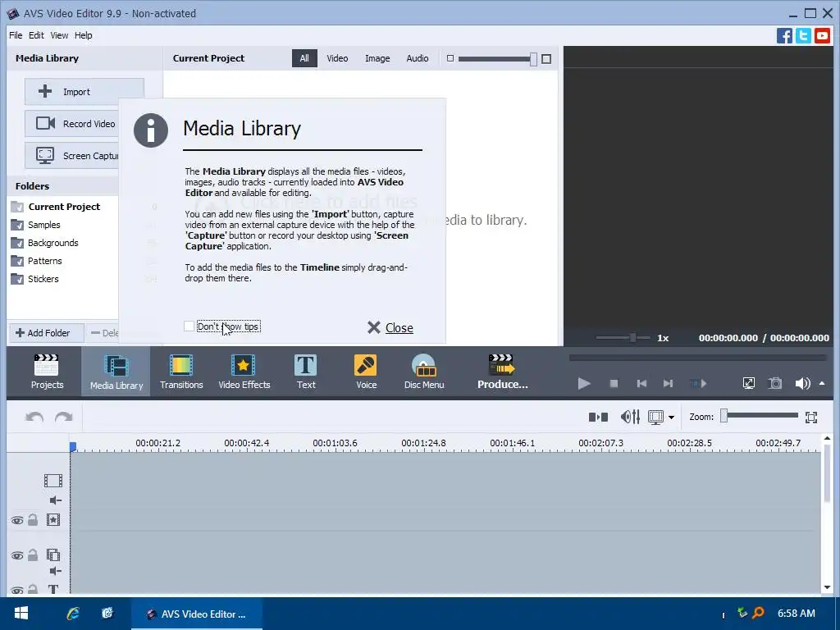Lock the text track padlock
Image resolution: width=840 pixels, height=630 pixels.
pos(33,589)
